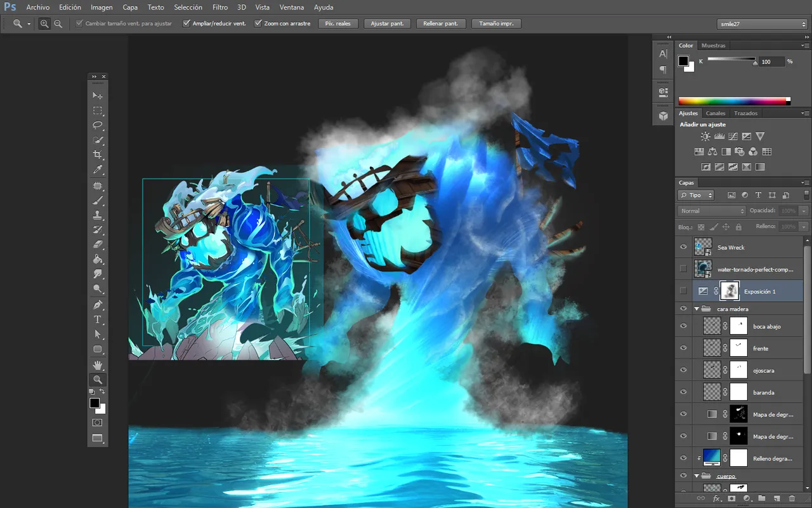Add a Brightness/Contrast adjustment
This screenshot has width=812, height=508.
(705, 136)
